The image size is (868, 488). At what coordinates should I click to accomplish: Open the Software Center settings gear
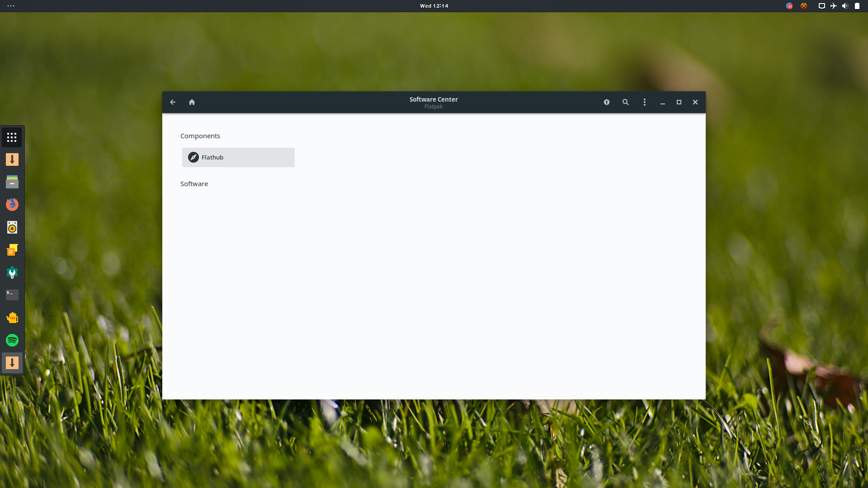pyautogui.click(x=607, y=102)
